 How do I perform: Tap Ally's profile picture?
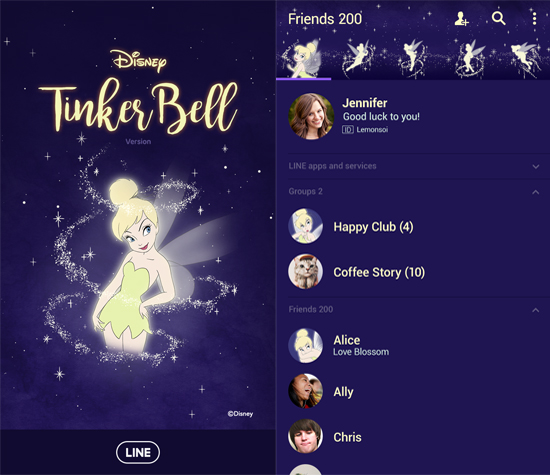306,391
